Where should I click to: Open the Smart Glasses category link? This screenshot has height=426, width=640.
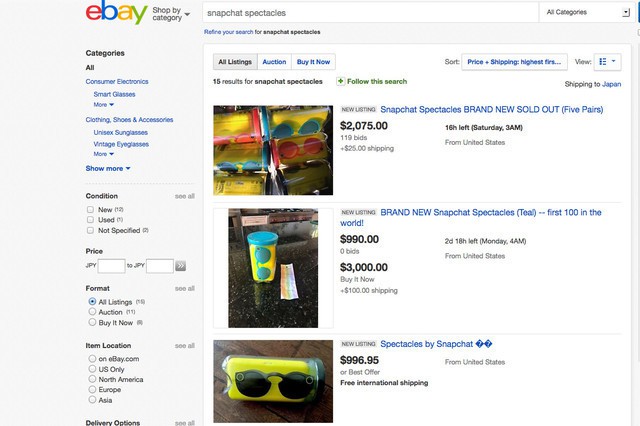click(114, 93)
